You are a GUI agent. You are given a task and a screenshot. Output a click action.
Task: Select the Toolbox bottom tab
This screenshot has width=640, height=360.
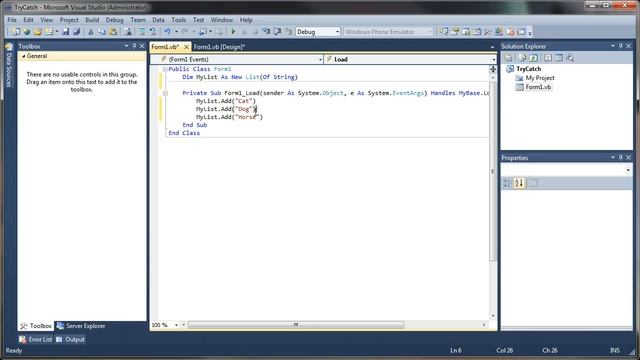(x=36, y=326)
